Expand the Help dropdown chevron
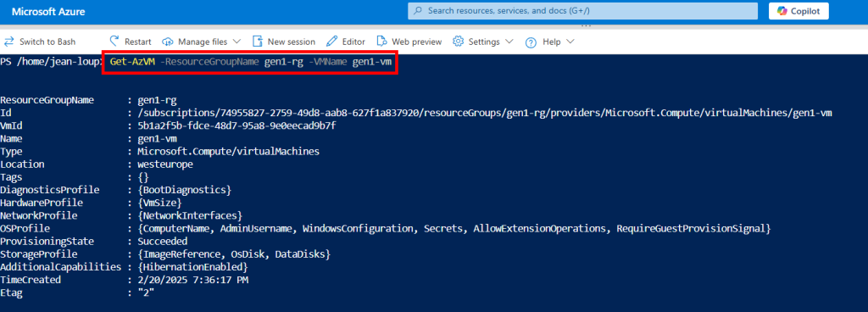The image size is (868, 312). point(570,42)
